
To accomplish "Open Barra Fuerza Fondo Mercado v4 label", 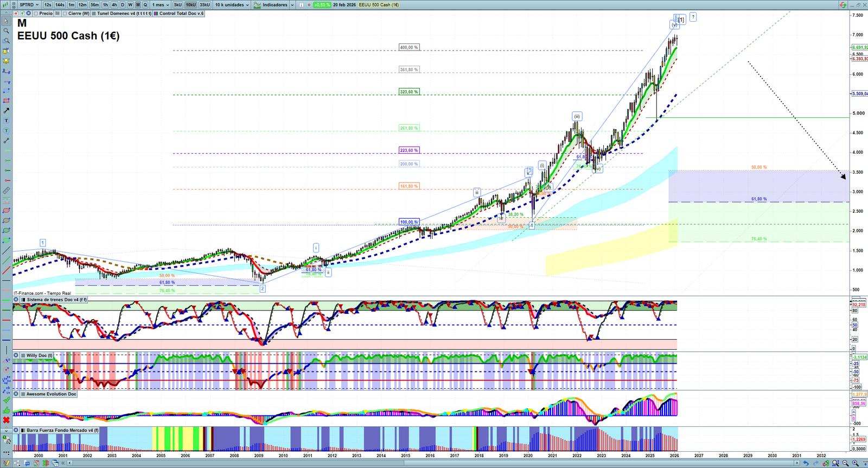I will (62, 431).
